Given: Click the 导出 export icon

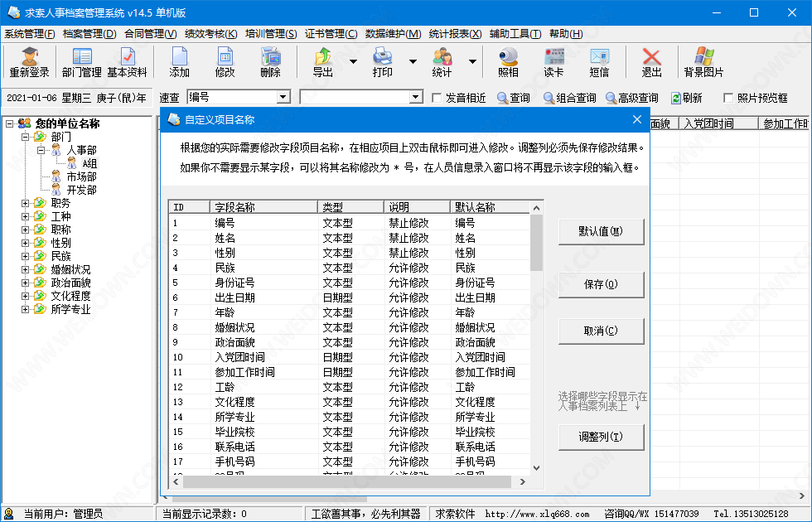Looking at the screenshot, I should click(x=323, y=62).
